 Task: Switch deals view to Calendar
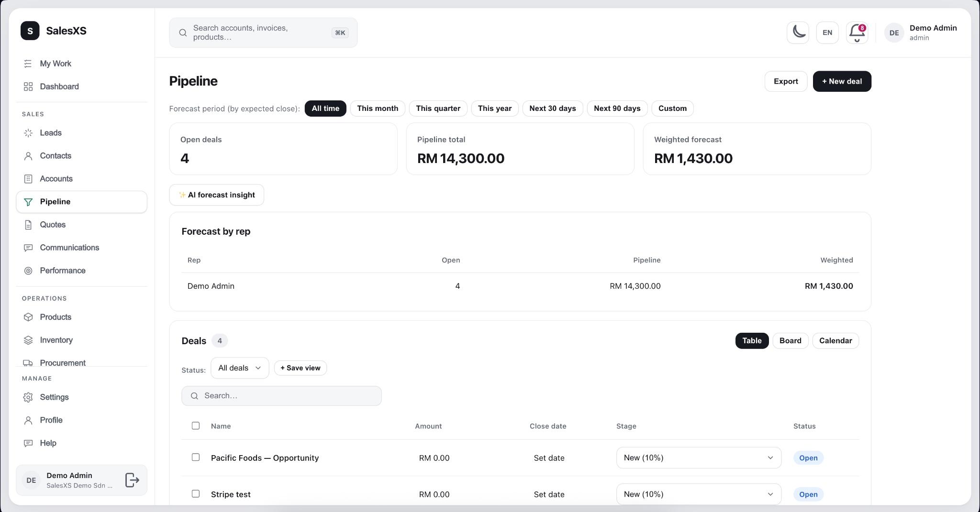(x=835, y=341)
